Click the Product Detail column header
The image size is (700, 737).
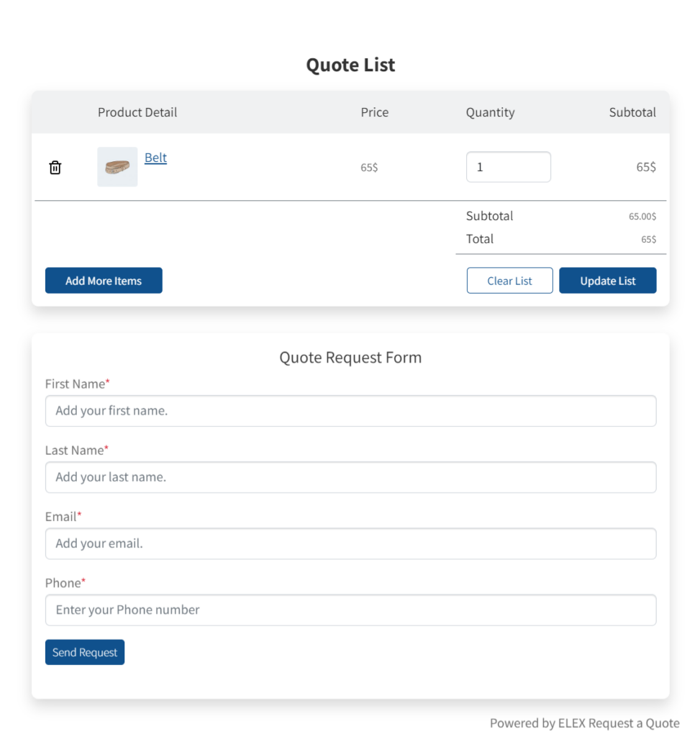[137, 112]
